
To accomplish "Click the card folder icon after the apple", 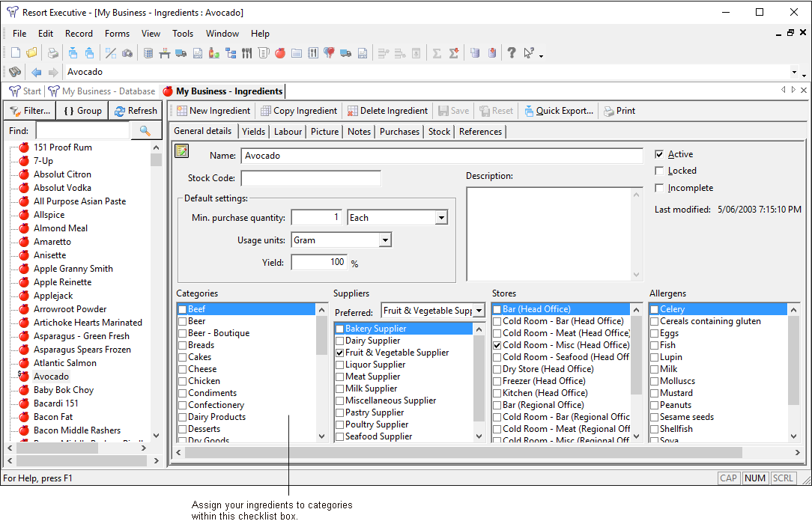I will pos(297,53).
